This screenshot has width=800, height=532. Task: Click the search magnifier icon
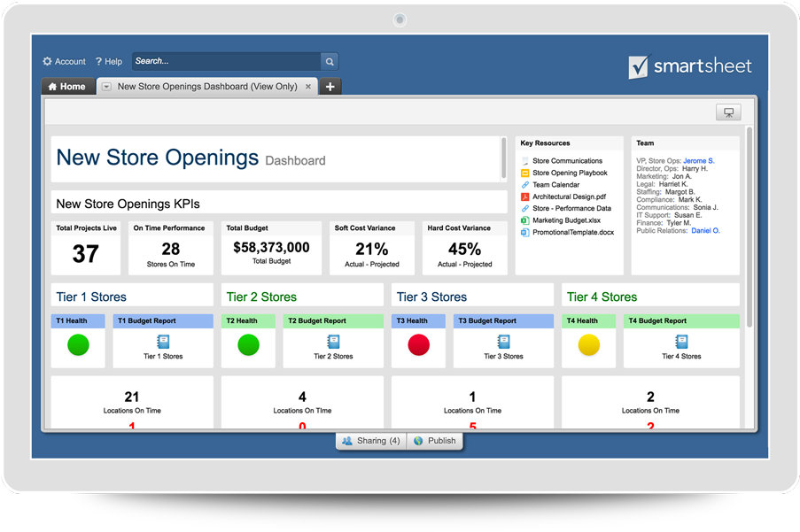pos(330,62)
